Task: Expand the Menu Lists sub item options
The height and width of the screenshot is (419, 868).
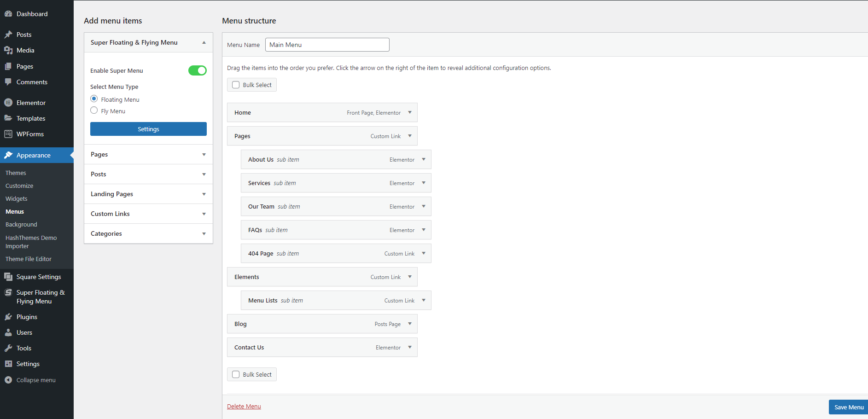Action: 424,300
